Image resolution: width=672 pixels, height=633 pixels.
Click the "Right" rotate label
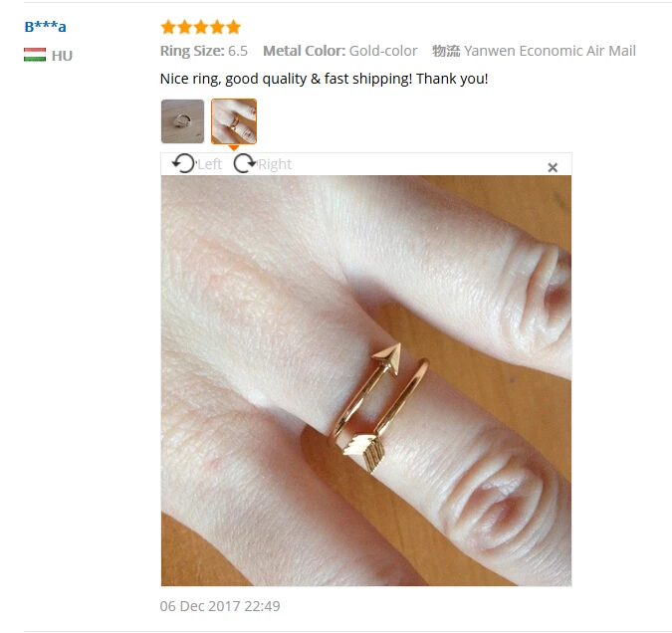(275, 164)
